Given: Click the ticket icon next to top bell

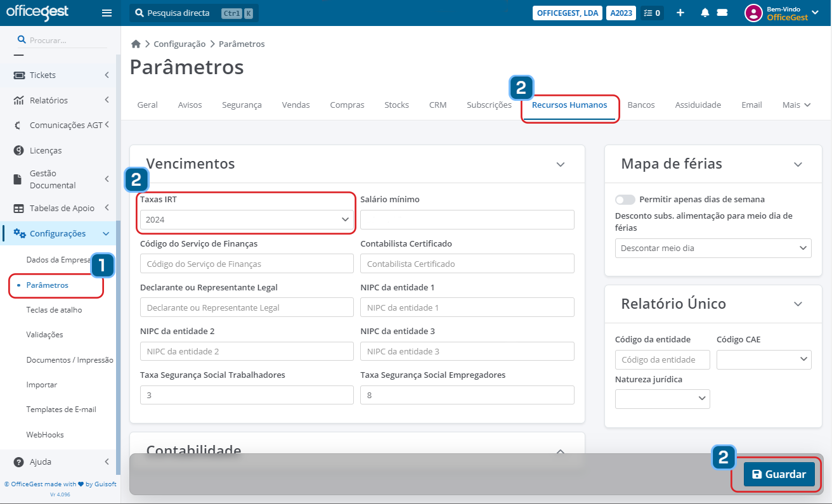Looking at the screenshot, I should coord(722,13).
